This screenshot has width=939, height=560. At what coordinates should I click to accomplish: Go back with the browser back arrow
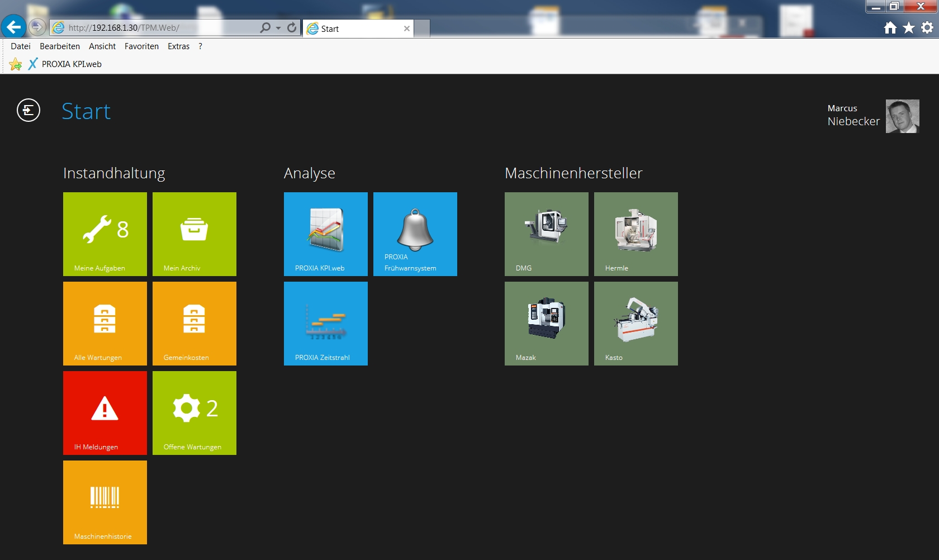(x=13, y=26)
